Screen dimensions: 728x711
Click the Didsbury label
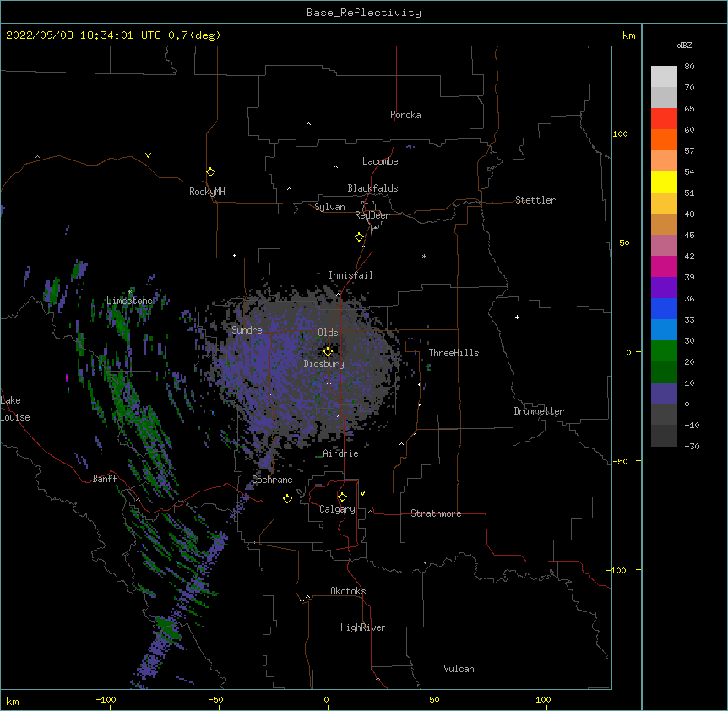[x=323, y=364]
